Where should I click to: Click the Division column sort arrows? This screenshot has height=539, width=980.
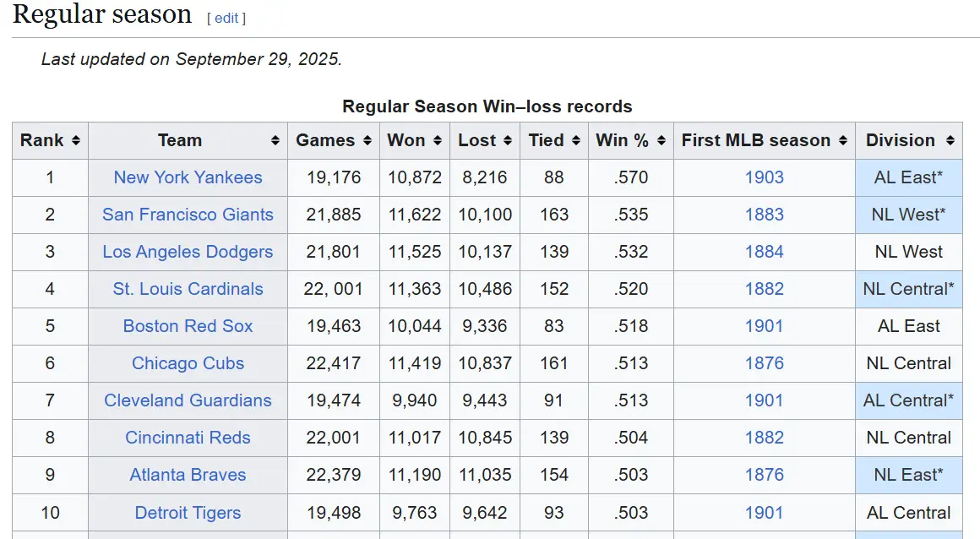(x=950, y=141)
